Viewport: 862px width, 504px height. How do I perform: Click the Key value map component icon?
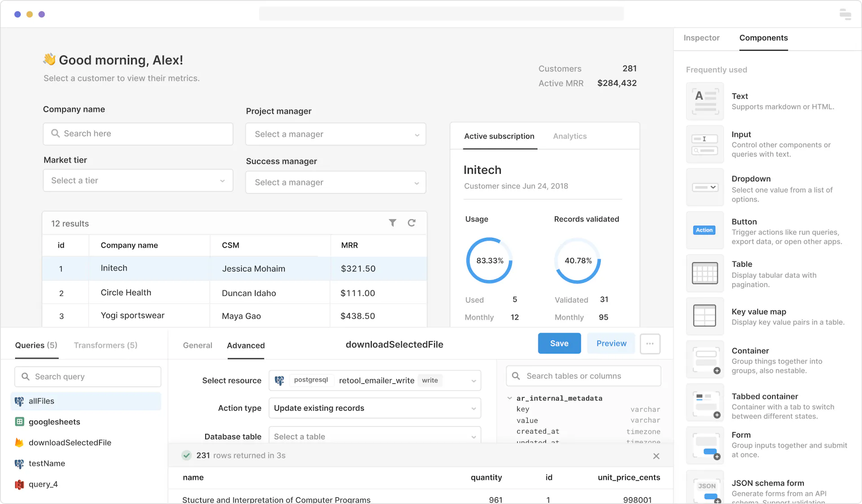pyautogui.click(x=704, y=316)
